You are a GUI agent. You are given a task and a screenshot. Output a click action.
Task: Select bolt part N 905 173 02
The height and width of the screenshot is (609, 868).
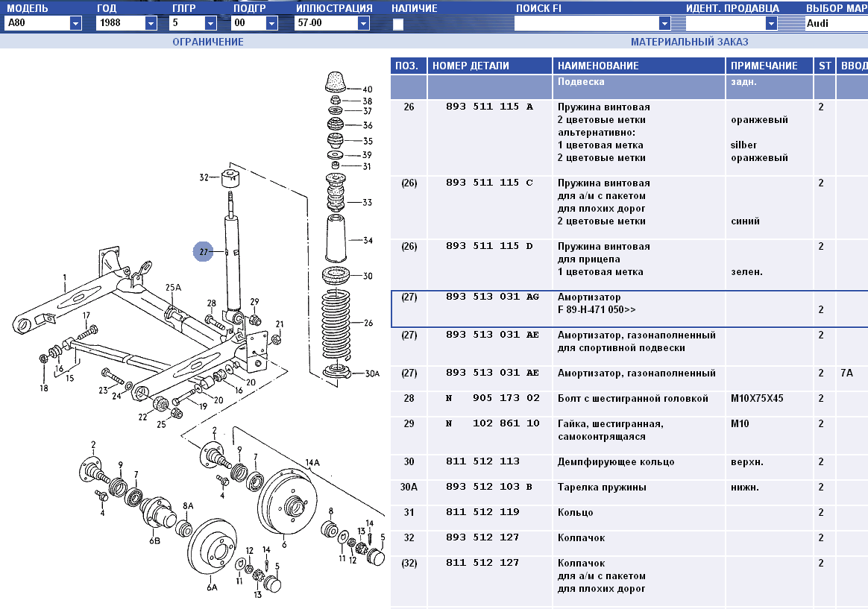coord(493,398)
